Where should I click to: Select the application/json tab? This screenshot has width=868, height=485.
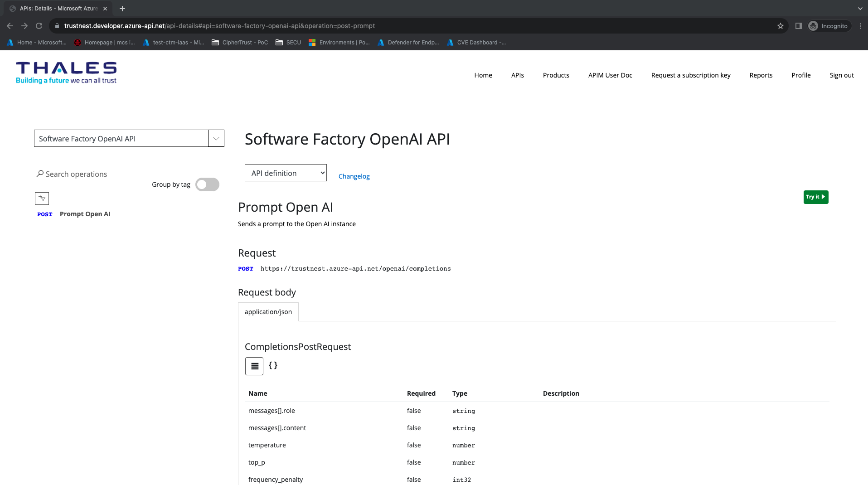click(x=268, y=312)
